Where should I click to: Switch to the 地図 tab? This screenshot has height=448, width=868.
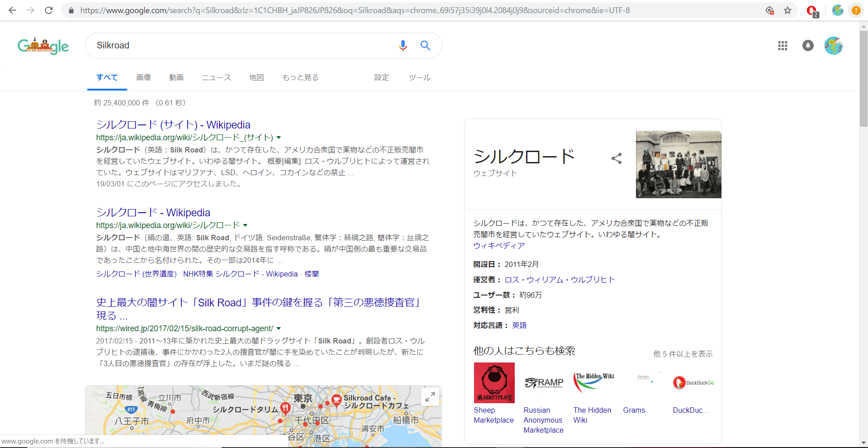coord(256,77)
